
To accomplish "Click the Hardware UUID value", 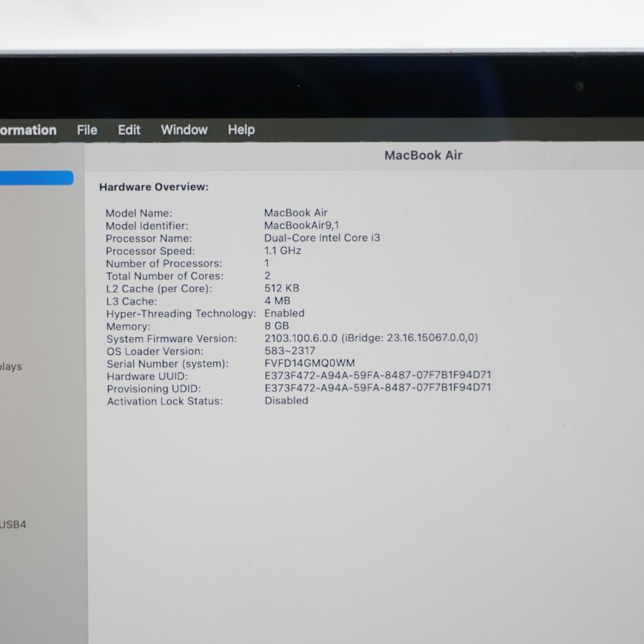I will tap(378, 375).
